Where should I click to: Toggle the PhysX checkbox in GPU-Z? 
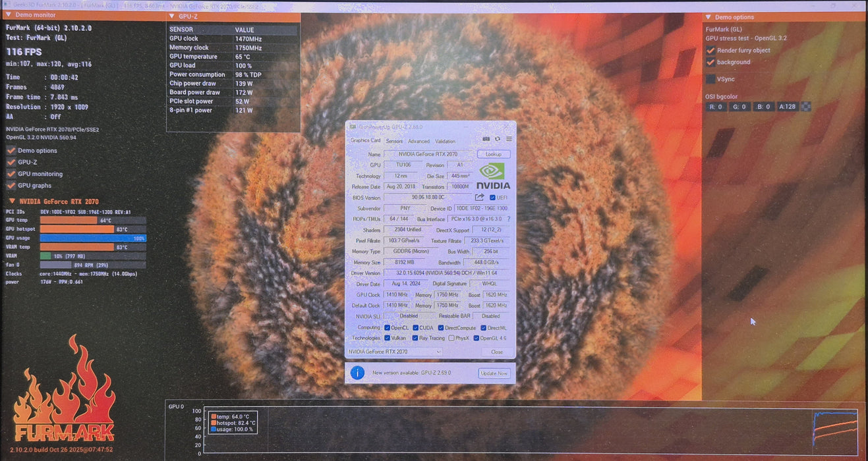(x=451, y=338)
